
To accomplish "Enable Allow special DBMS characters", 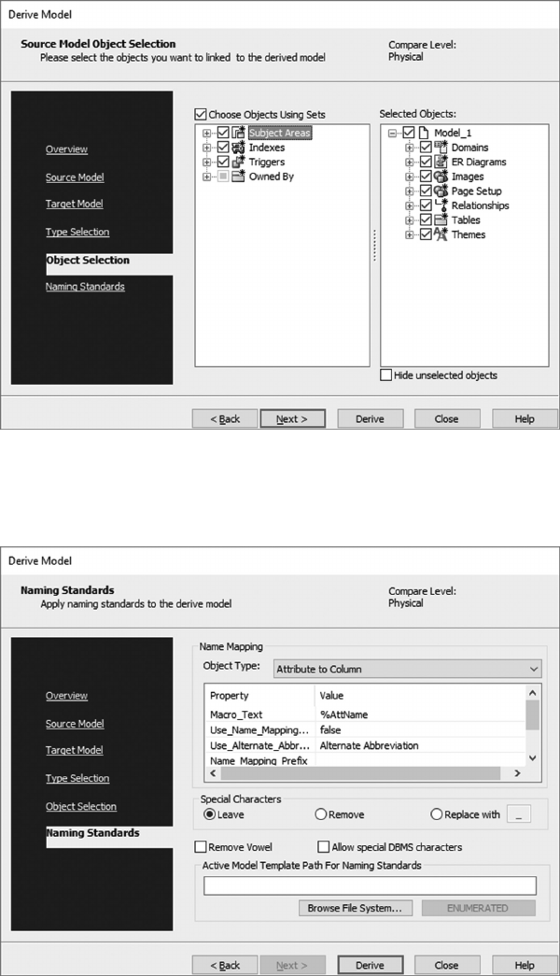I will click(324, 847).
